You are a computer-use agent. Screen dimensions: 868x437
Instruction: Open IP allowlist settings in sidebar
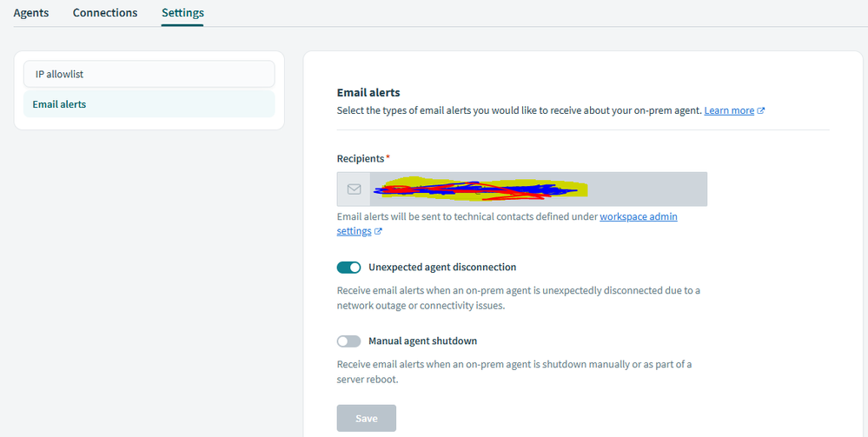pos(149,74)
